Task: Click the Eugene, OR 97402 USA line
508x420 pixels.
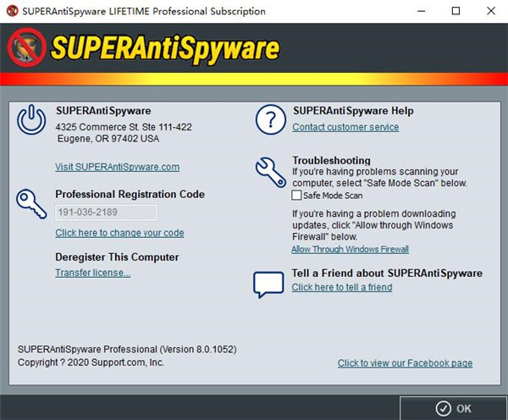Action: click(x=108, y=139)
